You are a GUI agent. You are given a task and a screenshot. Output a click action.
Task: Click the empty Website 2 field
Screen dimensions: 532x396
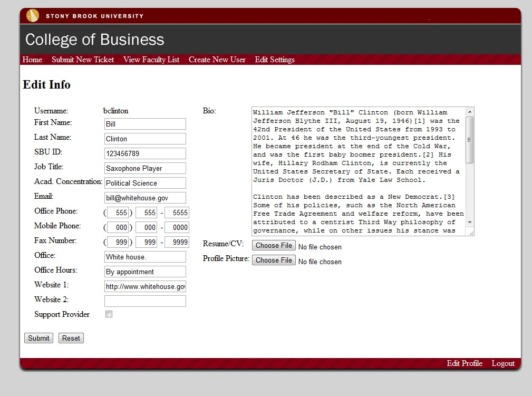tap(145, 301)
